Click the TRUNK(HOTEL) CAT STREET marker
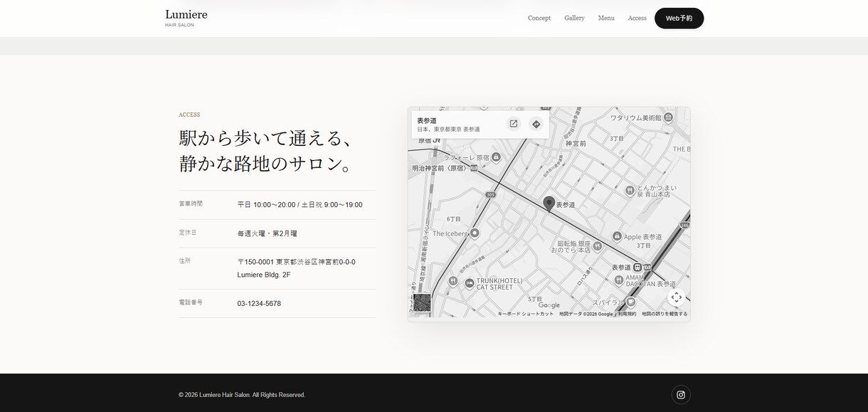The height and width of the screenshot is (412, 868). coord(470,283)
